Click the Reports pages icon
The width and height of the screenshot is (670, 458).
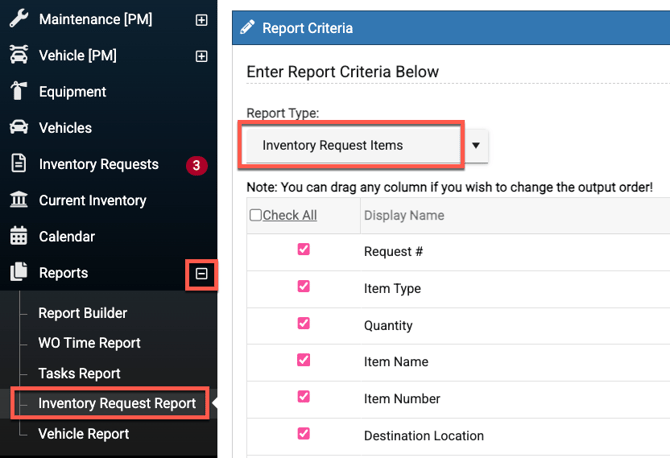tap(18, 273)
